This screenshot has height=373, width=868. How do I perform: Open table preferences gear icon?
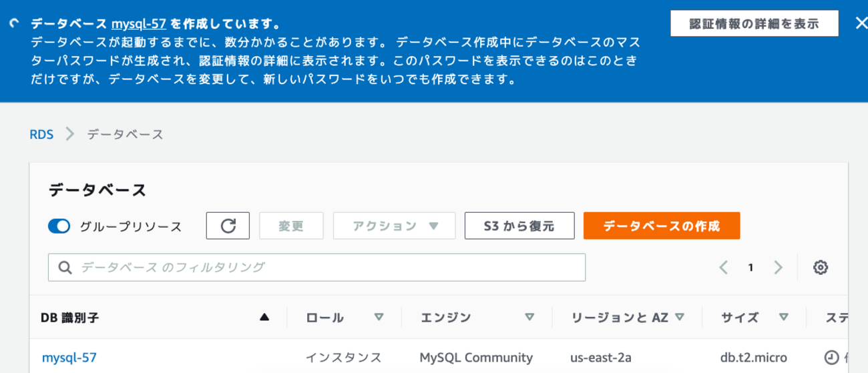point(821,268)
